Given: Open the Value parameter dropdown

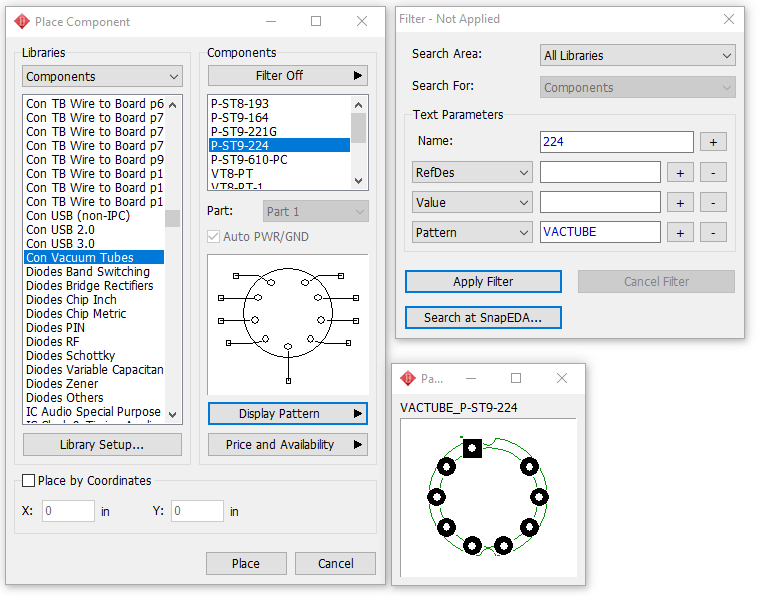Looking at the screenshot, I should [x=472, y=203].
